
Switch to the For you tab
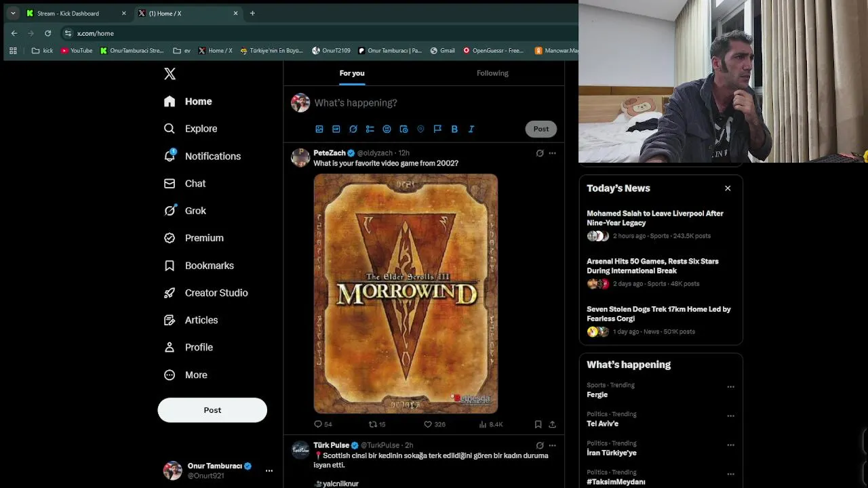(x=352, y=73)
